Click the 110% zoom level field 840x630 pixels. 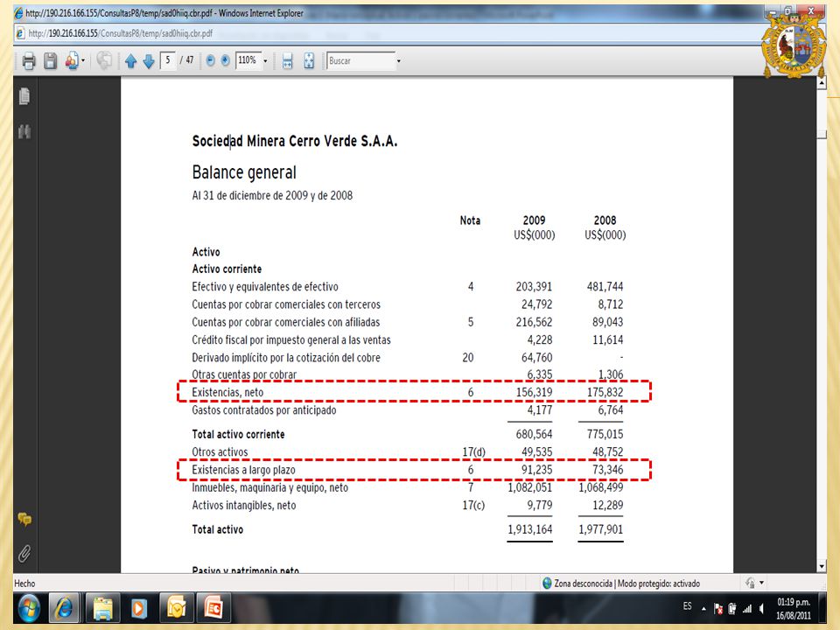[x=248, y=60]
